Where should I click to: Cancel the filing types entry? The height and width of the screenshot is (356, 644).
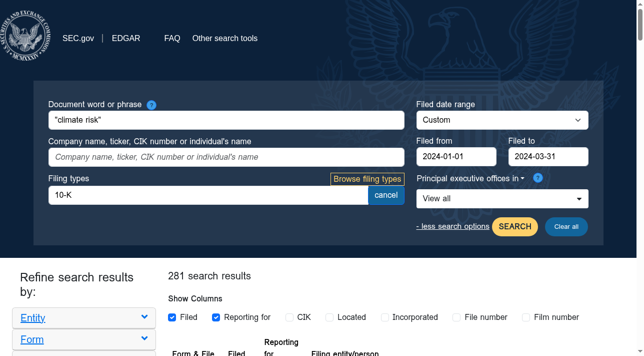(386, 195)
